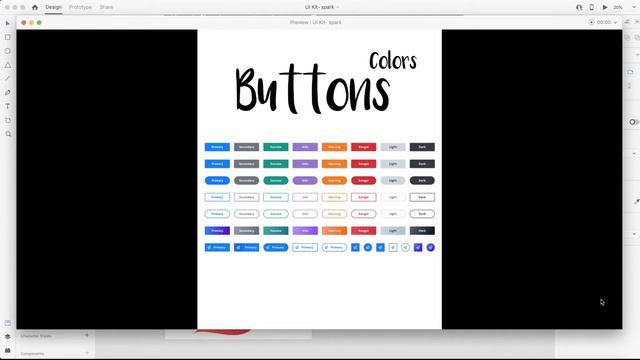640x360 pixels.
Task: Click the outlined circle rocket icon button
Action: [x=405, y=247]
